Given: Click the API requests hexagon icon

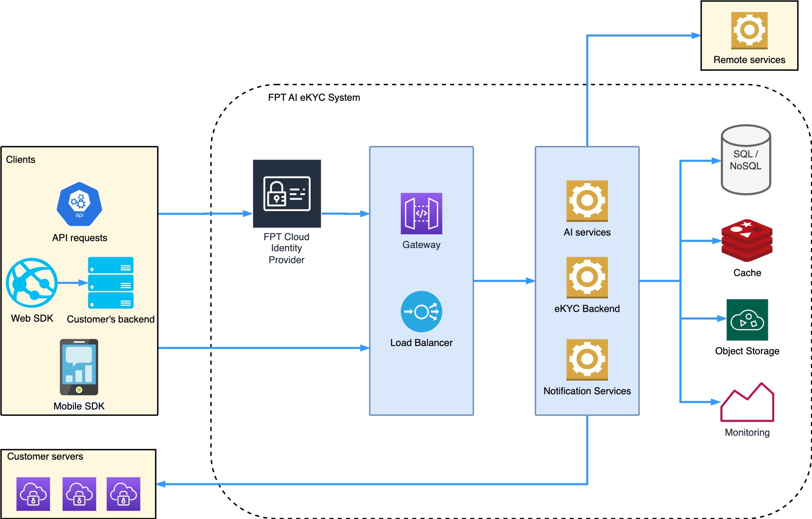Looking at the screenshot, I should click(79, 204).
